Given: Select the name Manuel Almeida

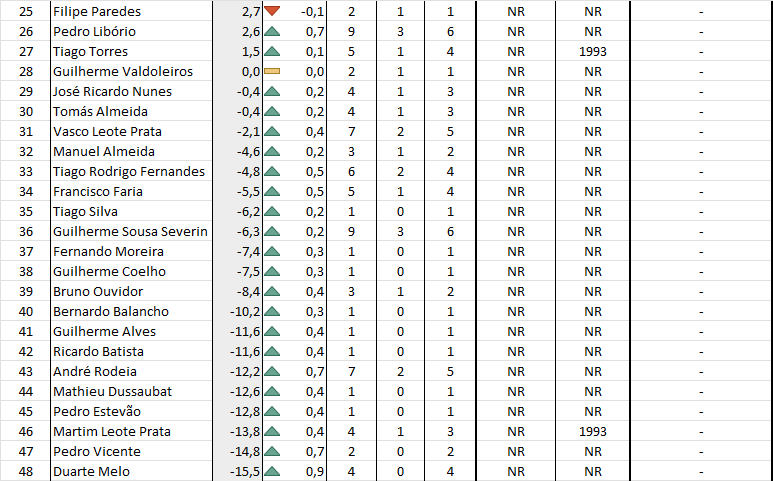Looking at the screenshot, I should (x=104, y=152).
